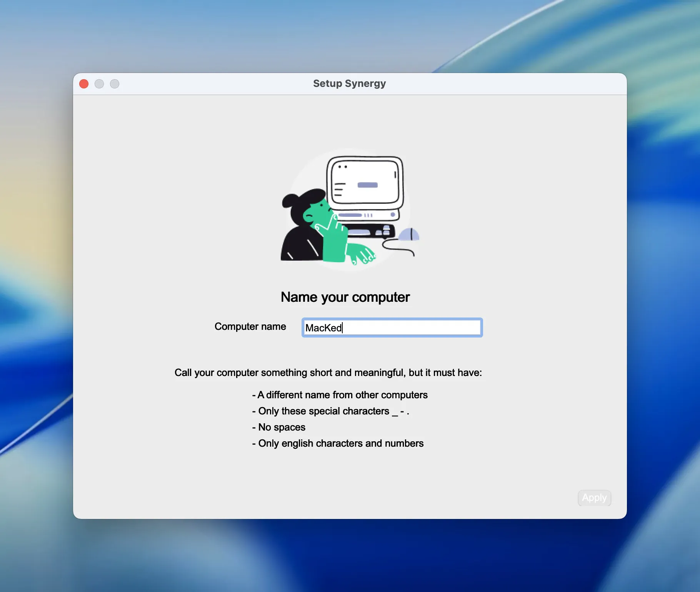This screenshot has height=592, width=700.
Task: Click the MacKed text in the name field
Action: (x=323, y=328)
